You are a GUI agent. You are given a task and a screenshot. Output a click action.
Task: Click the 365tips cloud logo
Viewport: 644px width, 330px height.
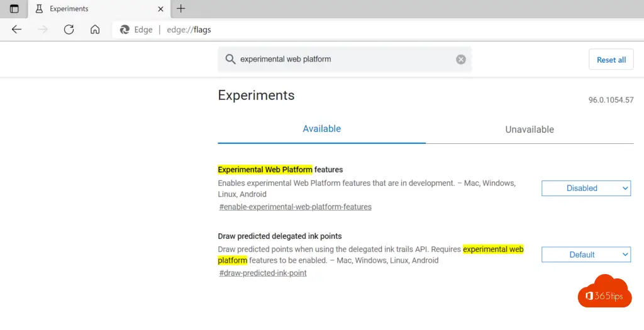coord(604,292)
